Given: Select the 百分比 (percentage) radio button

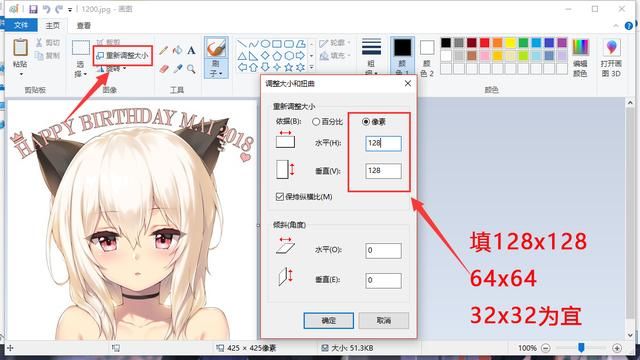Looking at the screenshot, I should click(316, 122).
